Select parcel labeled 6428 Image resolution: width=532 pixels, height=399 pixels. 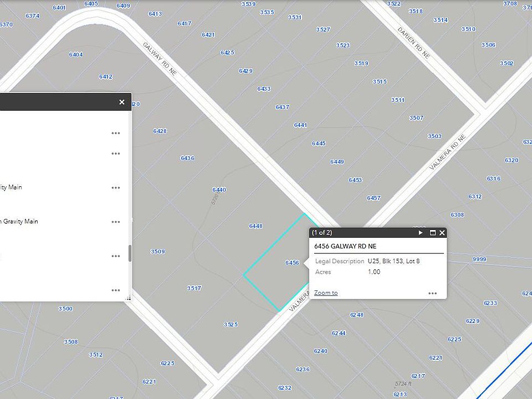click(160, 131)
